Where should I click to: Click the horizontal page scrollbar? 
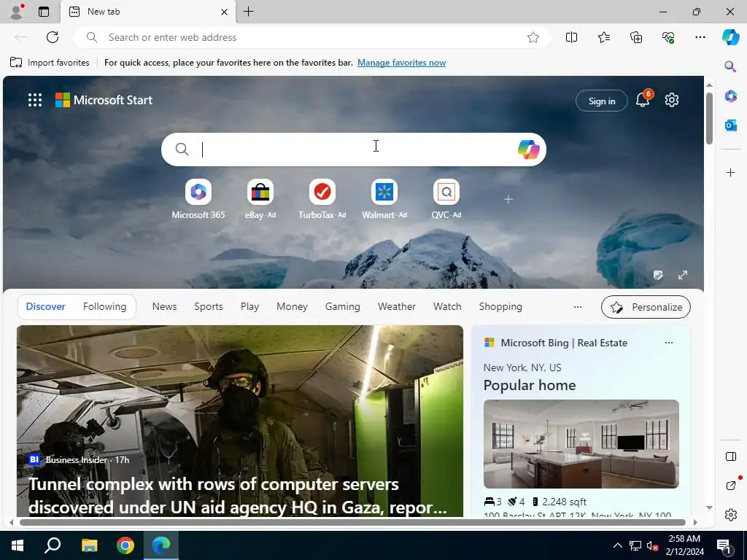point(352,522)
